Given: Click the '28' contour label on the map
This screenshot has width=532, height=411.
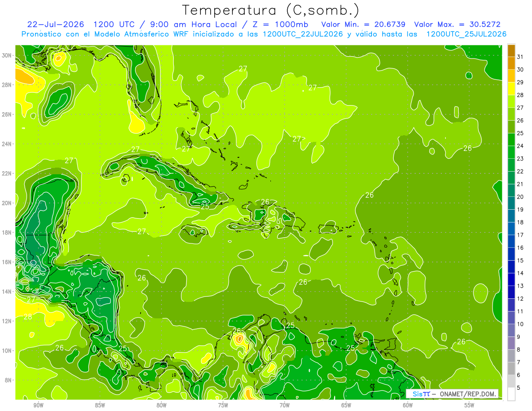Looking at the screenshot, I should click(27, 317).
